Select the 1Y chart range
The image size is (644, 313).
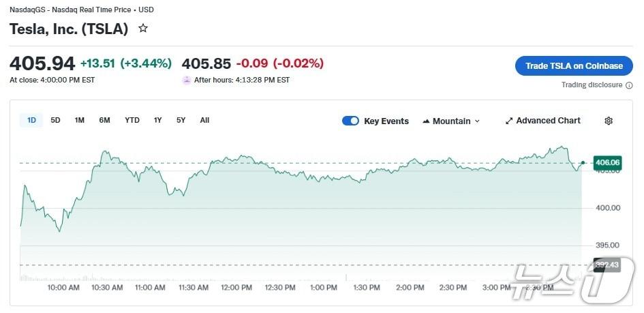[158, 120]
